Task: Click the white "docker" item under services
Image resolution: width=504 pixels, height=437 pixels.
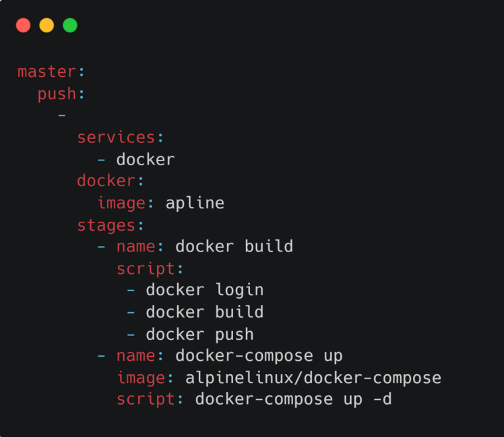Action: click(145, 159)
